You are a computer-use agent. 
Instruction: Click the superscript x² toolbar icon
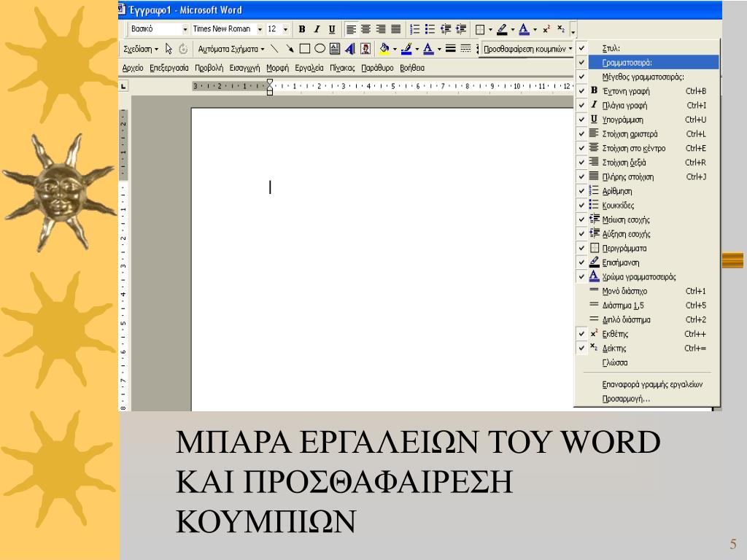[x=546, y=29]
